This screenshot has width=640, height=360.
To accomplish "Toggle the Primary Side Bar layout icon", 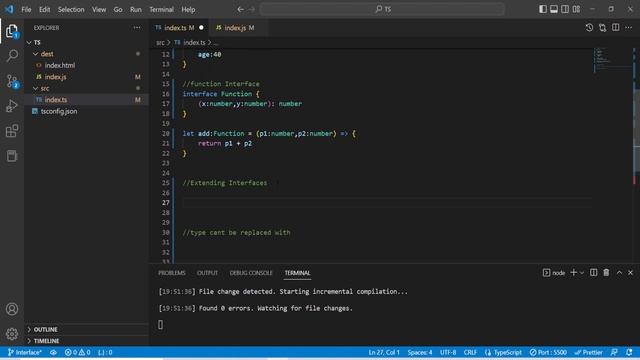I will click(542, 9).
